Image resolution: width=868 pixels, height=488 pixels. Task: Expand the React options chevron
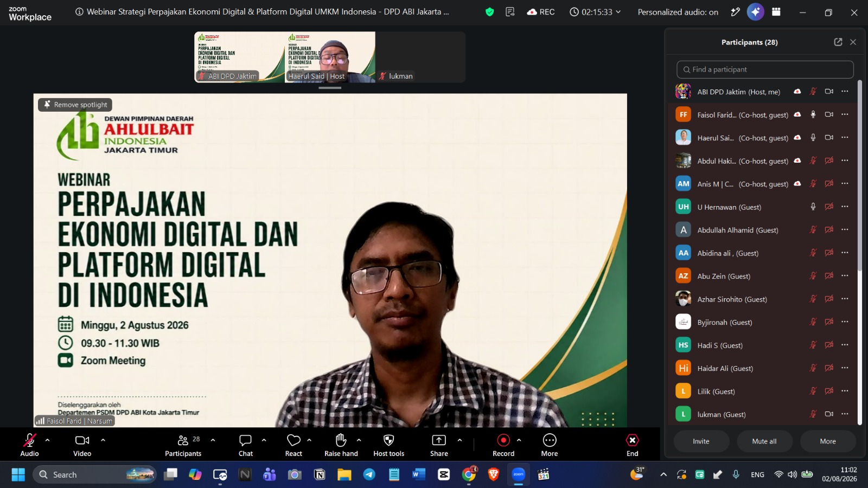point(309,440)
